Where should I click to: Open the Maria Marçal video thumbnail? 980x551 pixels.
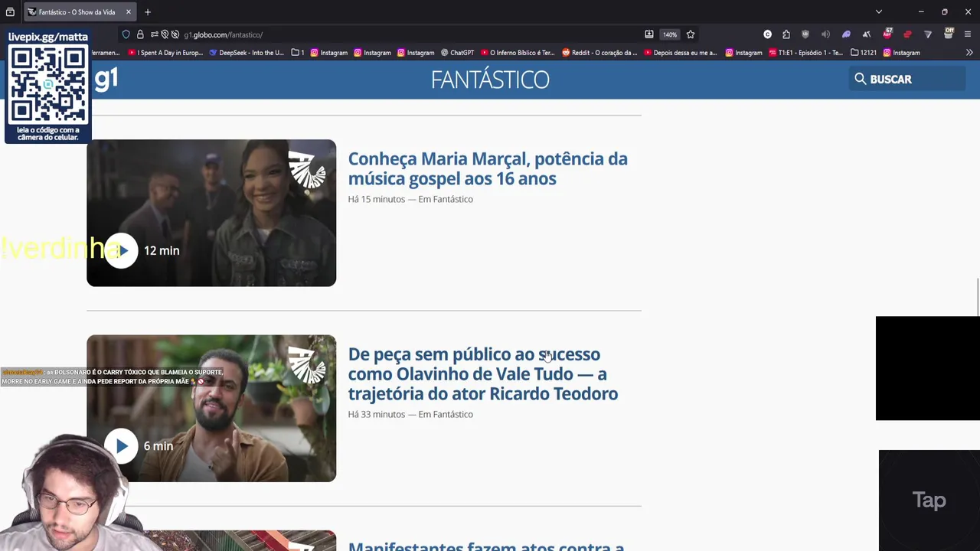click(211, 213)
